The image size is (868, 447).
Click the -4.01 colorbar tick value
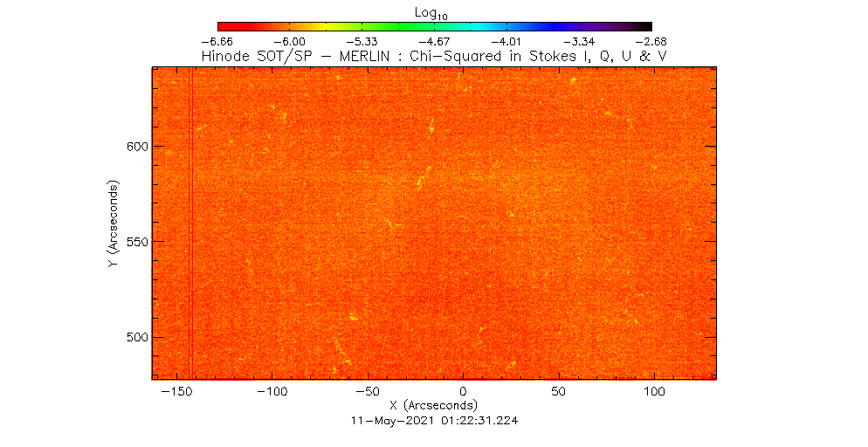[507, 41]
